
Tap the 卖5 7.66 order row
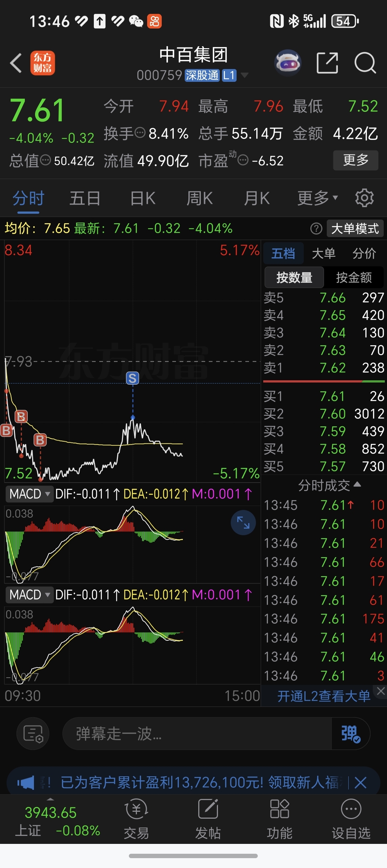click(324, 298)
